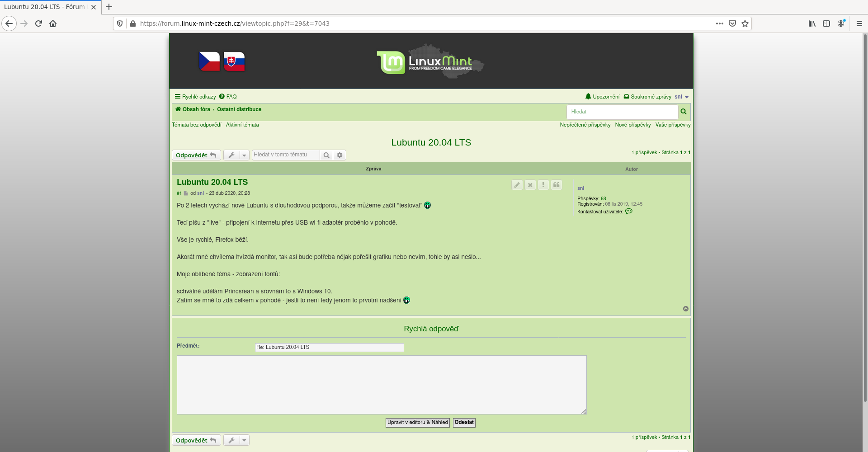
Task: Click the quick reply message text area
Action: pyautogui.click(x=381, y=385)
